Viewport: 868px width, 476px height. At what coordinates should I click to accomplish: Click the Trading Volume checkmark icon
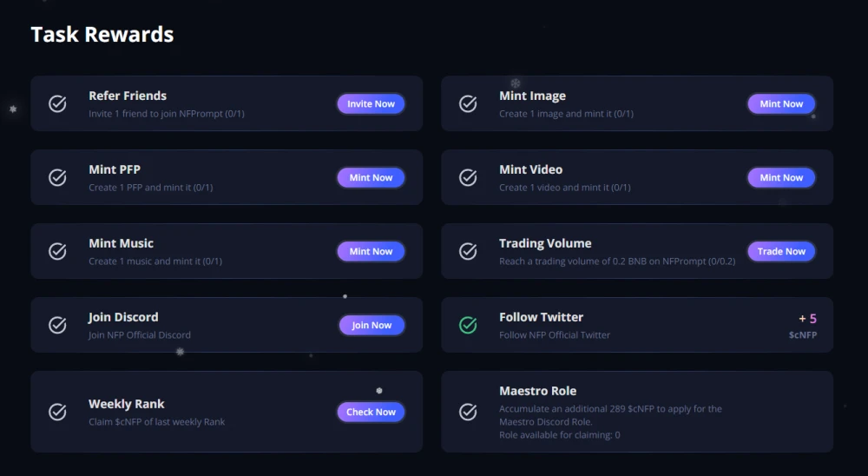tap(468, 251)
